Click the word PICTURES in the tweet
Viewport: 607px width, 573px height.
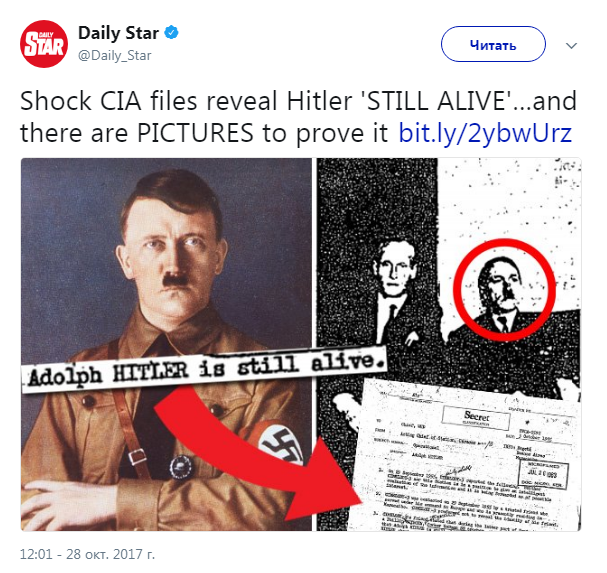195,133
